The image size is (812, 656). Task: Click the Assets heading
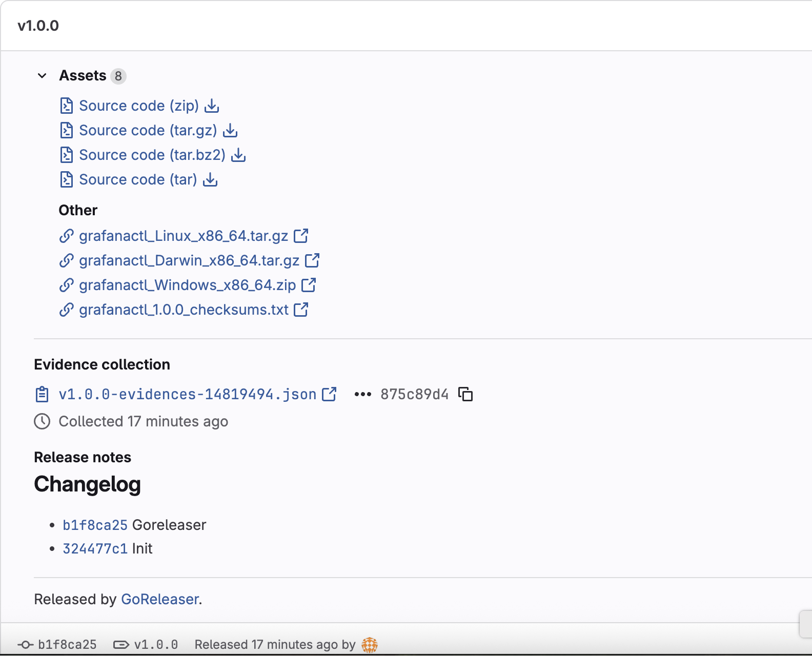tap(83, 76)
